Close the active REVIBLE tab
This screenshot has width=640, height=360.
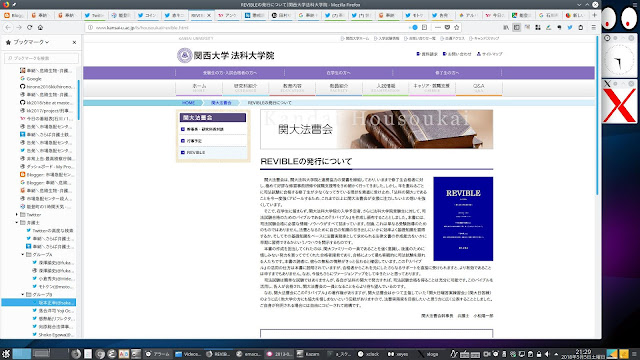[x=209, y=15]
